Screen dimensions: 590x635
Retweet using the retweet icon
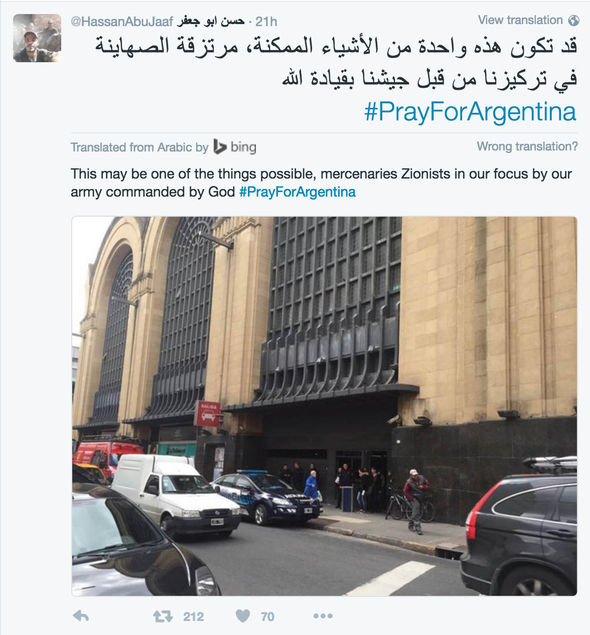tap(163, 616)
